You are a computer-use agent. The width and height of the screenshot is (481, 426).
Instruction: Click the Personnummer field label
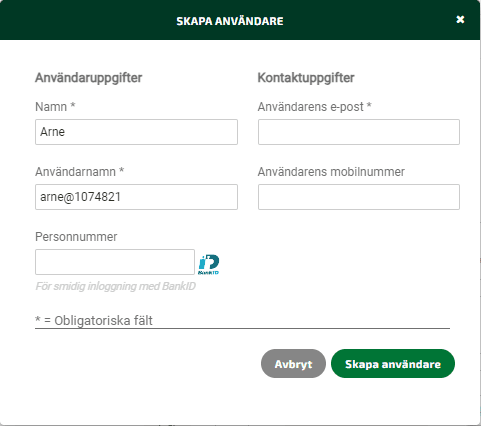76,237
